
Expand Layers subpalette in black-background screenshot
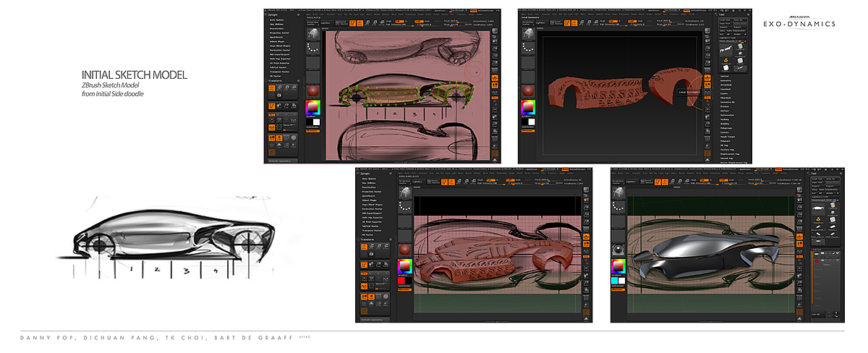point(724,93)
